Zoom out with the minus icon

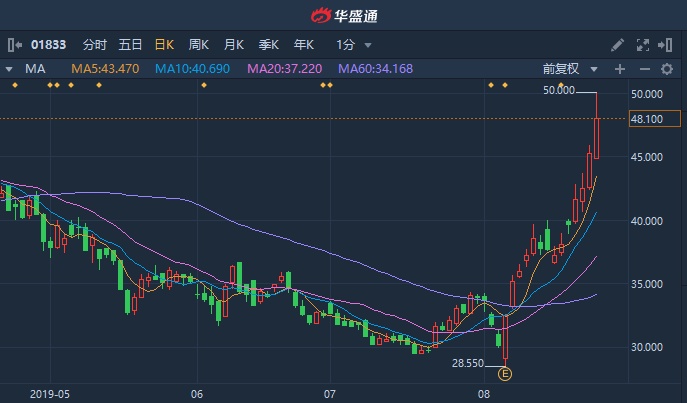point(645,69)
